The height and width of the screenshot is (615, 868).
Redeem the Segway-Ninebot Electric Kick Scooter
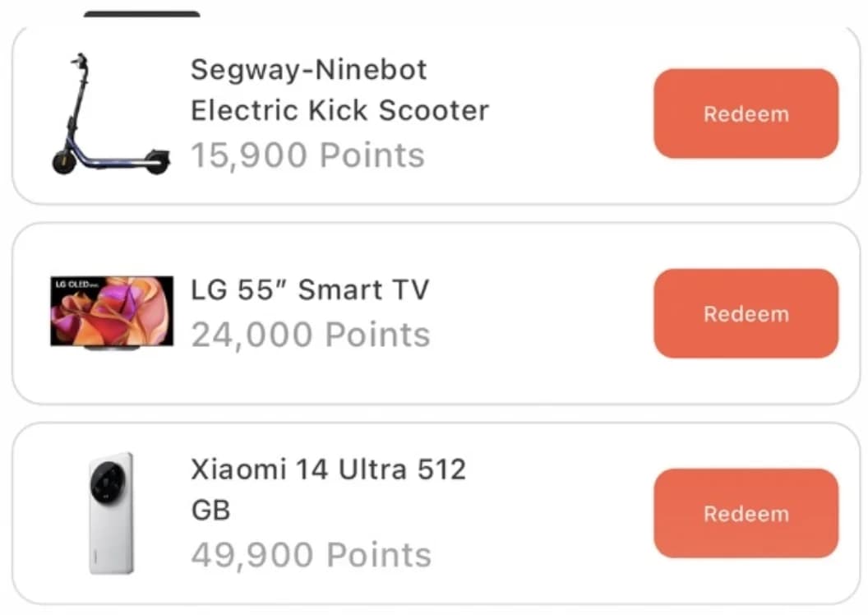(x=745, y=114)
